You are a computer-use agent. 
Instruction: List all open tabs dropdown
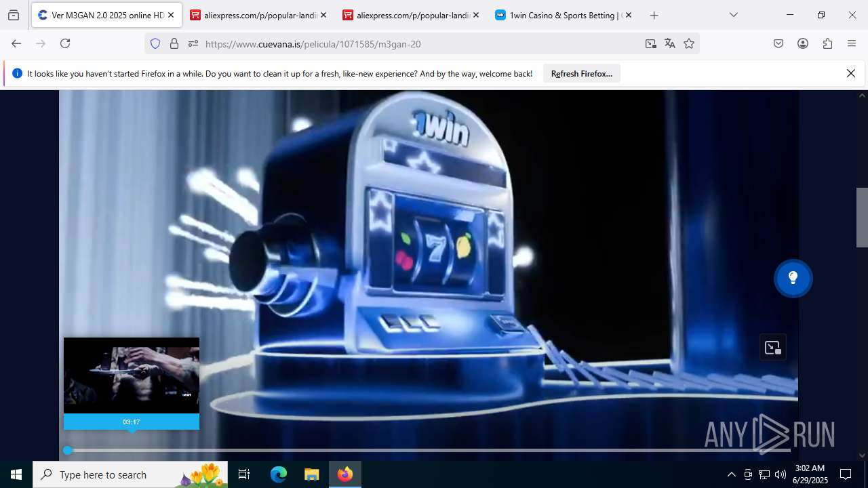click(x=733, y=15)
